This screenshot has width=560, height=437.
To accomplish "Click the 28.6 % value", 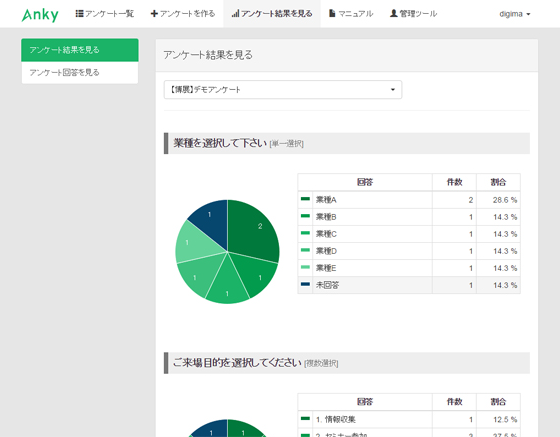I will click(505, 200).
